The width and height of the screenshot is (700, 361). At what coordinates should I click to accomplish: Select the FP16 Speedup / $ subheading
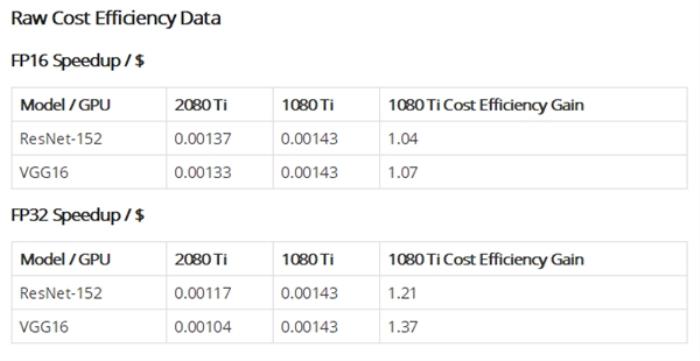pyautogui.click(x=77, y=61)
